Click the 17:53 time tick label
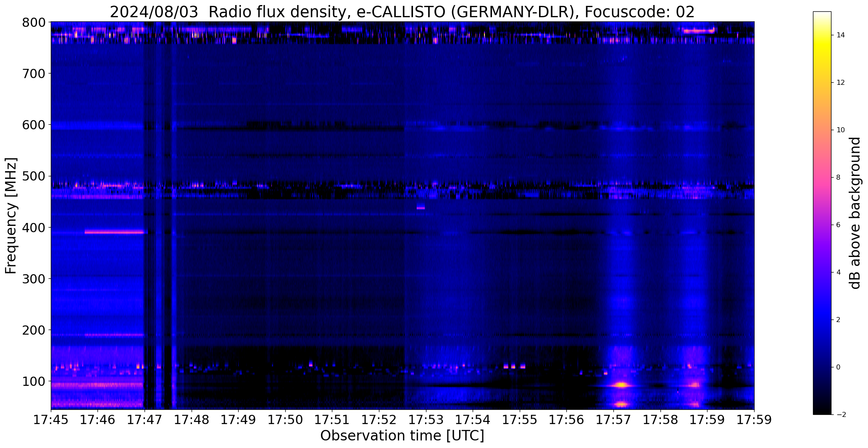Viewport: 868px width, 448px height. pyautogui.click(x=426, y=420)
